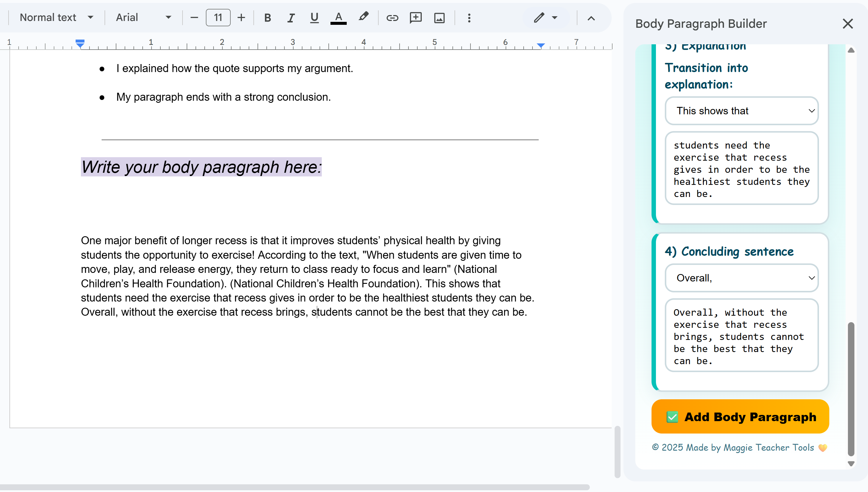Decrease font size with minus button

coord(194,18)
